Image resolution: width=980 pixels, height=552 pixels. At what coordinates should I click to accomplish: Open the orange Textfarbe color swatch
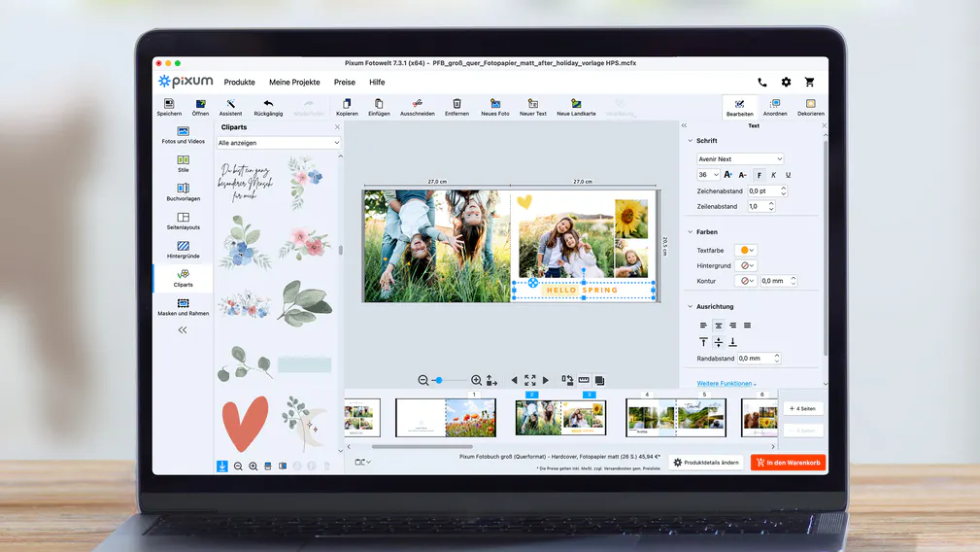pos(746,250)
